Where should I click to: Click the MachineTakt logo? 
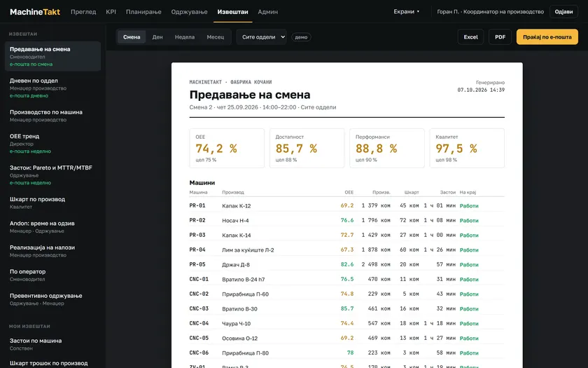click(x=35, y=12)
